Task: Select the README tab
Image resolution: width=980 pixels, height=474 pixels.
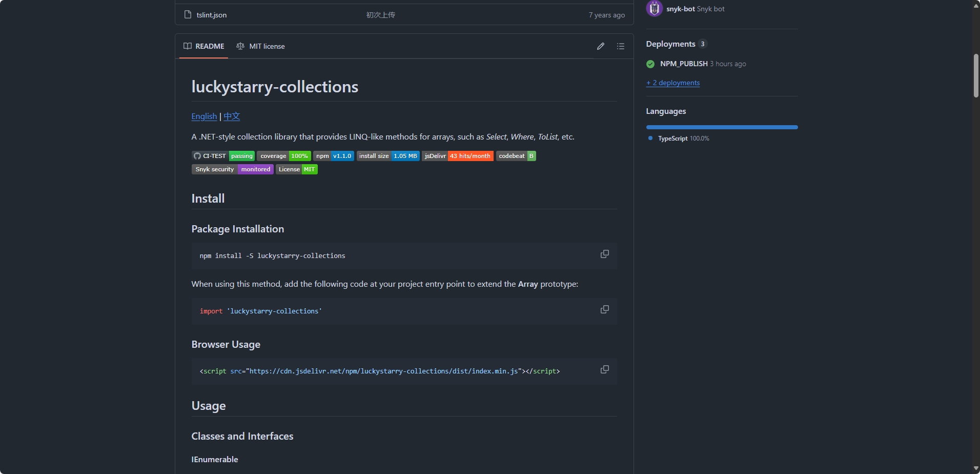Action: tap(209, 46)
